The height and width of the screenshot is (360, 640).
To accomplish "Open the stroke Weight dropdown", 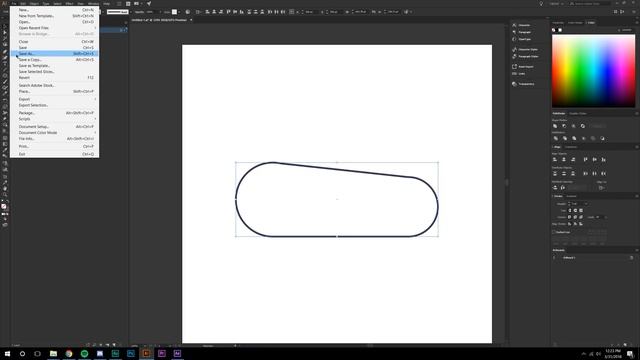I will point(586,204).
